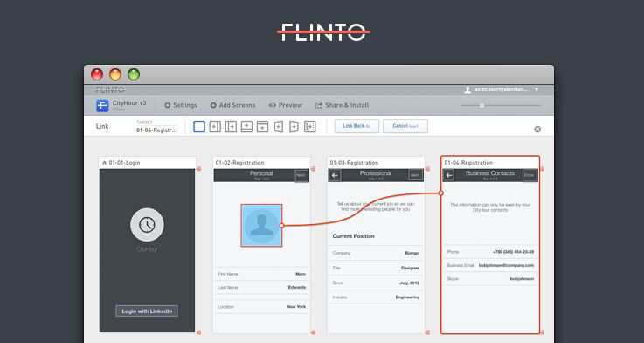Click the CityHour v3 project icon
Image resolution: width=644 pixels, height=343 pixels.
(x=102, y=105)
